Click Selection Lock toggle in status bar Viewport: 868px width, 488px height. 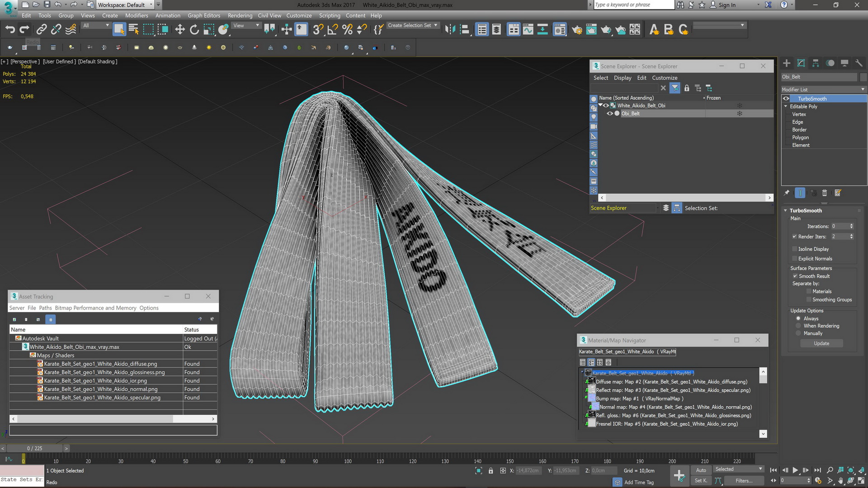[x=491, y=471]
